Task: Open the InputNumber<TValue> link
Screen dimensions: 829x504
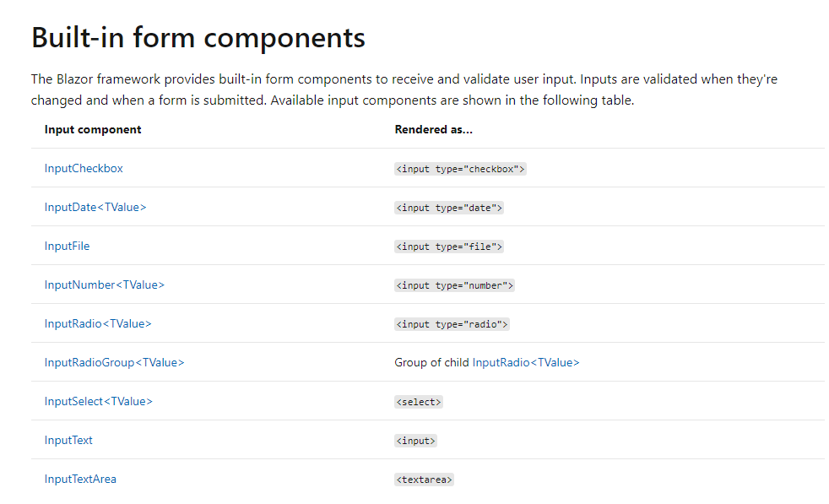Action: click(105, 285)
